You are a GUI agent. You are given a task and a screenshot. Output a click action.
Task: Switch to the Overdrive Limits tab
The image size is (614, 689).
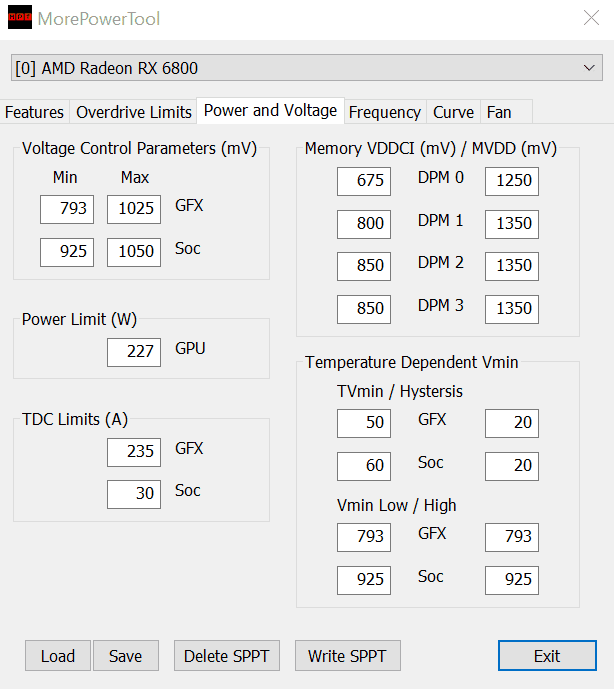(x=134, y=112)
